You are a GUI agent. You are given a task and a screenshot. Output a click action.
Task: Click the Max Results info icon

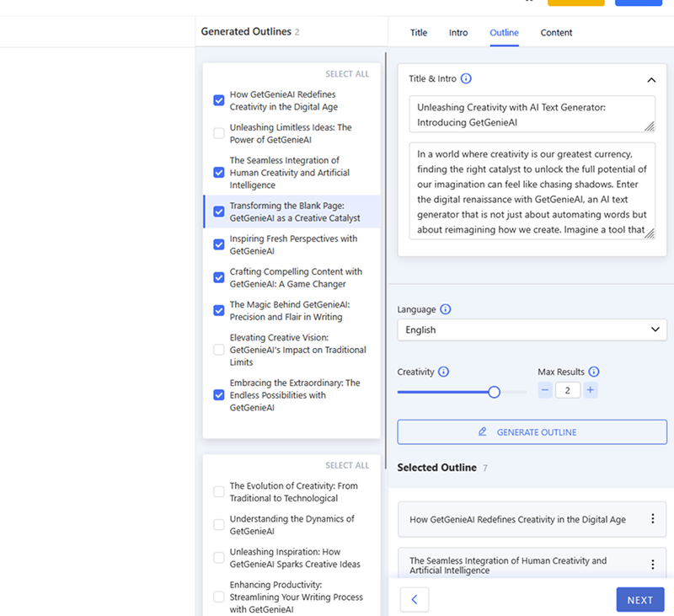(594, 372)
